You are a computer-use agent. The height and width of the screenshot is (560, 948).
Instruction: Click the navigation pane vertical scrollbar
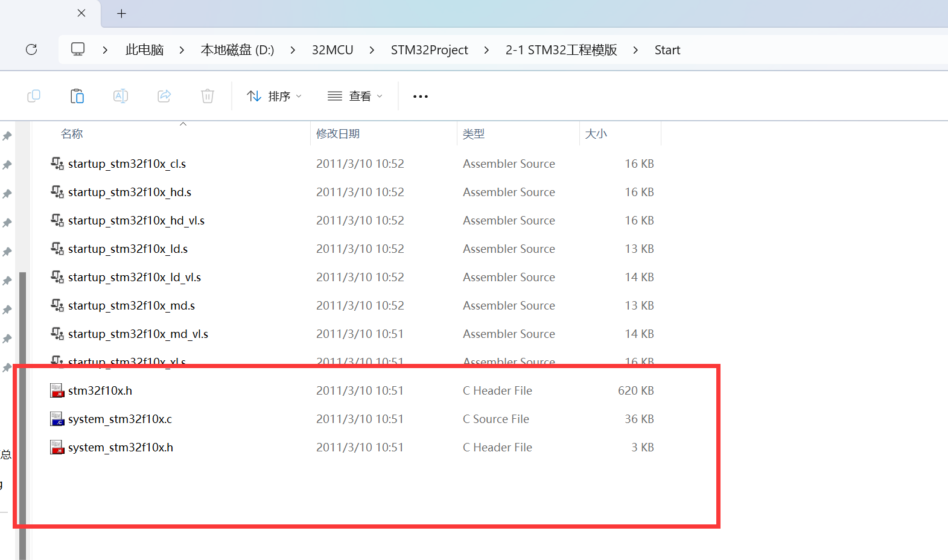tap(23, 416)
